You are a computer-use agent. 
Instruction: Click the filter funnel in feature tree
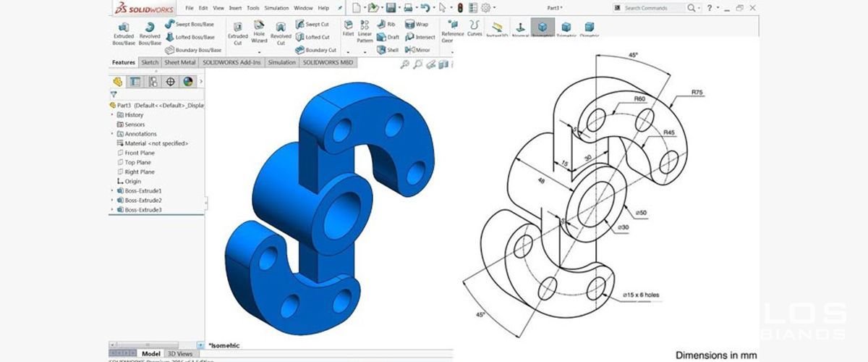click(114, 94)
